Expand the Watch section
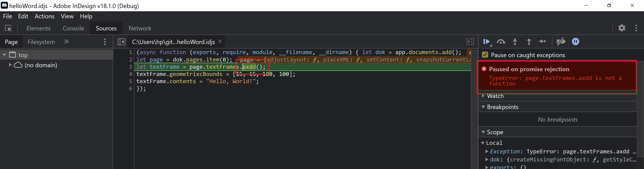This screenshot has height=169, width=644. point(483,96)
